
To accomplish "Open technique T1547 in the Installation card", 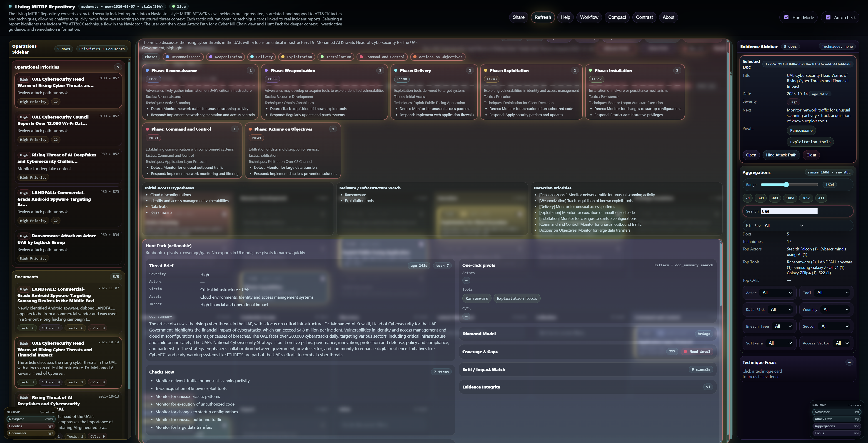I will 596,79.
